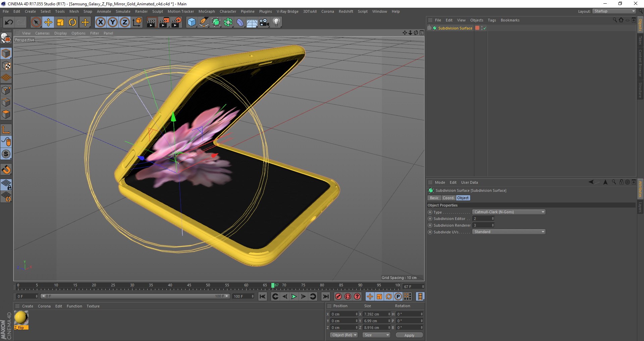Toggle Position keyframe recording
Image resolution: width=644 pixels, height=341 pixels.
(370, 296)
